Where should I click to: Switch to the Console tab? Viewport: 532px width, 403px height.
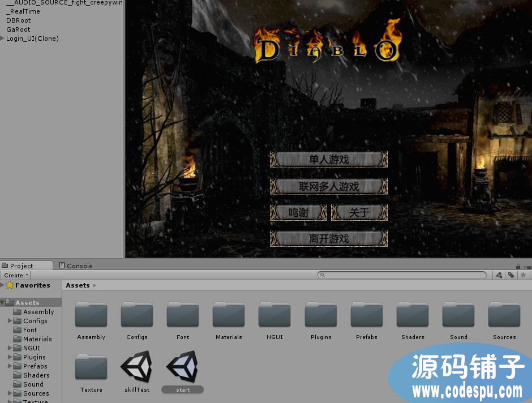76,265
